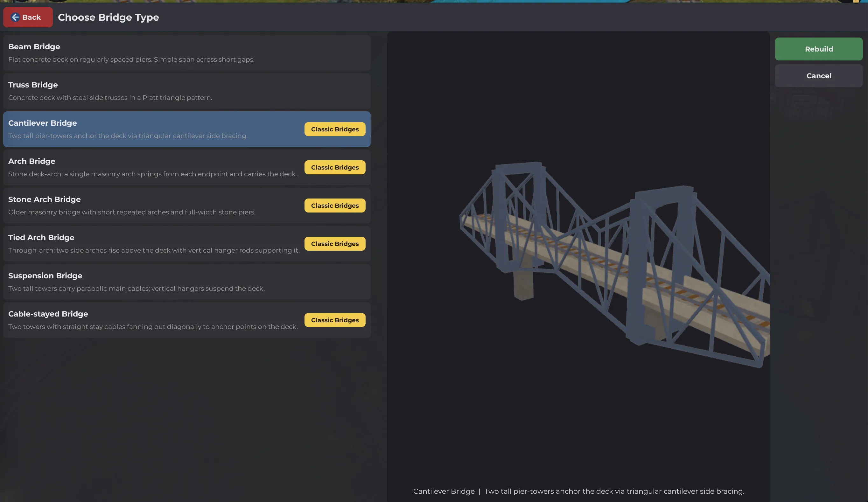Click the Choose Bridge Type heading
Viewport: 868px width, 502px height.
coord(108,17)
